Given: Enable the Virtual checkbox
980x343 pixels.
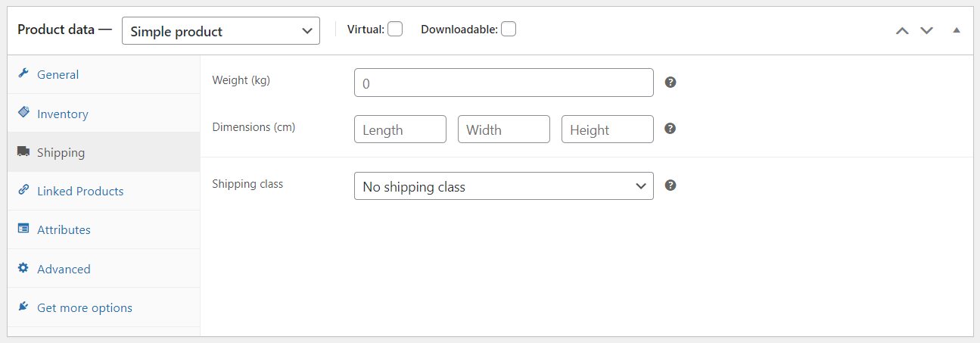Looking at the screenshot, I should (x=394, y=30).
